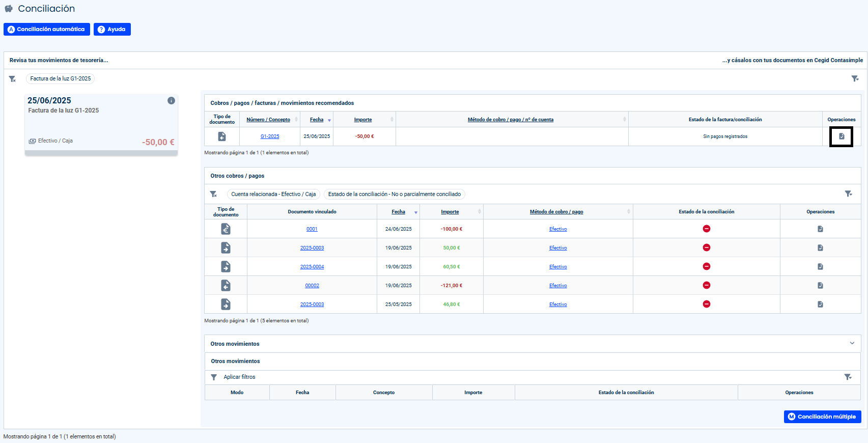
Task: Click document type icon of row 00002
Action: [226, 286]
